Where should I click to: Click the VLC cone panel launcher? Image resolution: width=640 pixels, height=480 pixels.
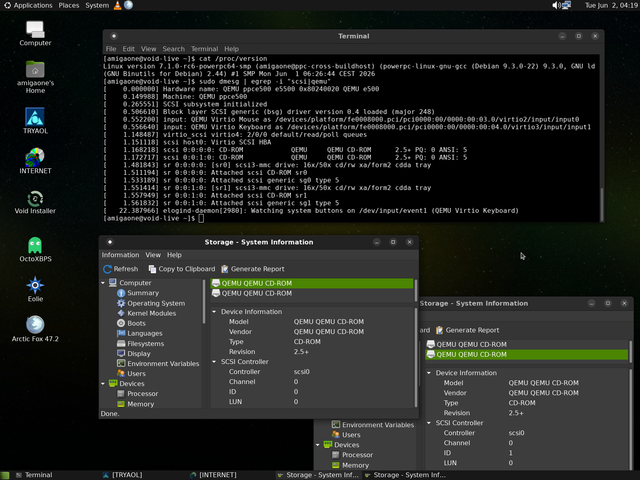tap(118, 5)
